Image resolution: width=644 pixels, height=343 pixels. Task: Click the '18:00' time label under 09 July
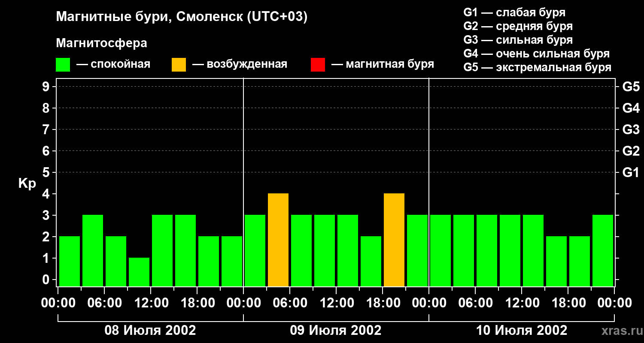coord(383,303)
